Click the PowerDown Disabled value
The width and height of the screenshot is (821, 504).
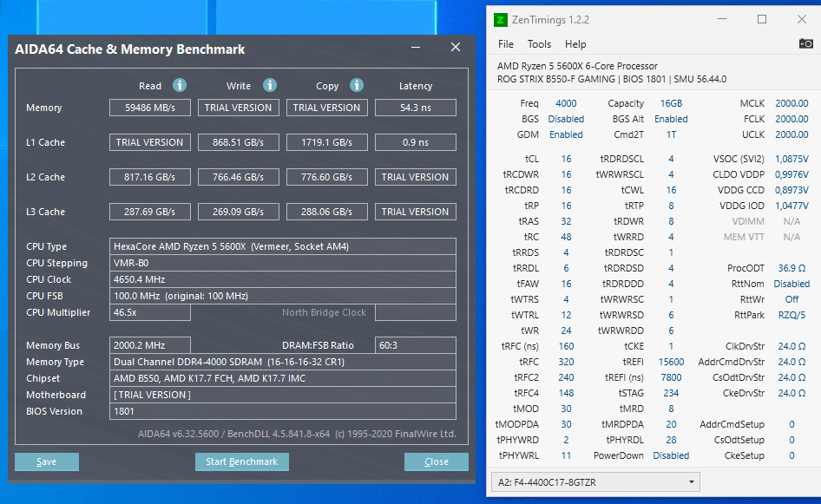(671, 455)
